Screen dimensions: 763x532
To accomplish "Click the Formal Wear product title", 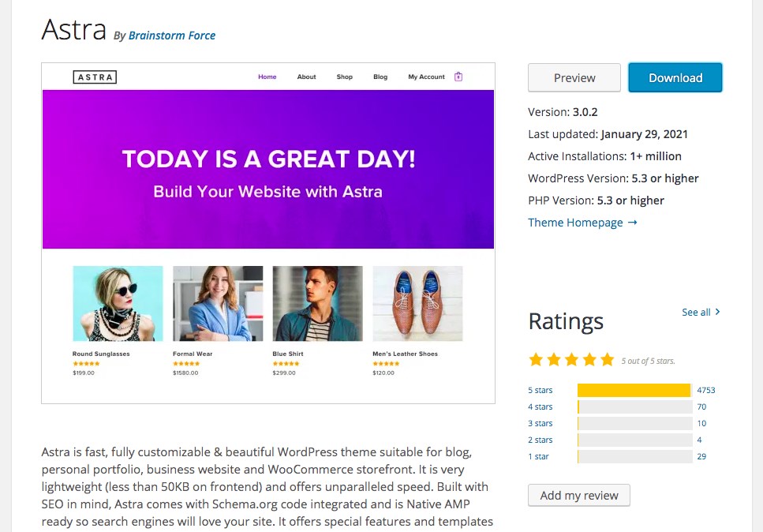I will pyautogui.click(x=193, y=354).
